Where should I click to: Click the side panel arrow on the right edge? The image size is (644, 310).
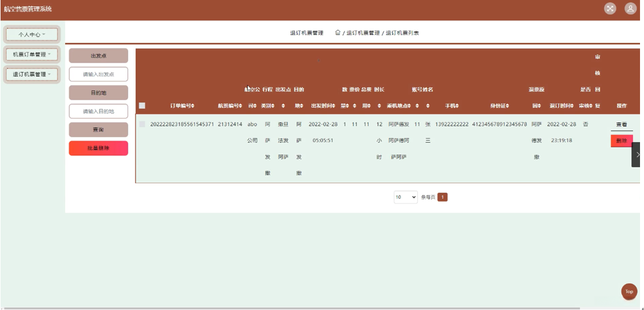click(637, 154)
